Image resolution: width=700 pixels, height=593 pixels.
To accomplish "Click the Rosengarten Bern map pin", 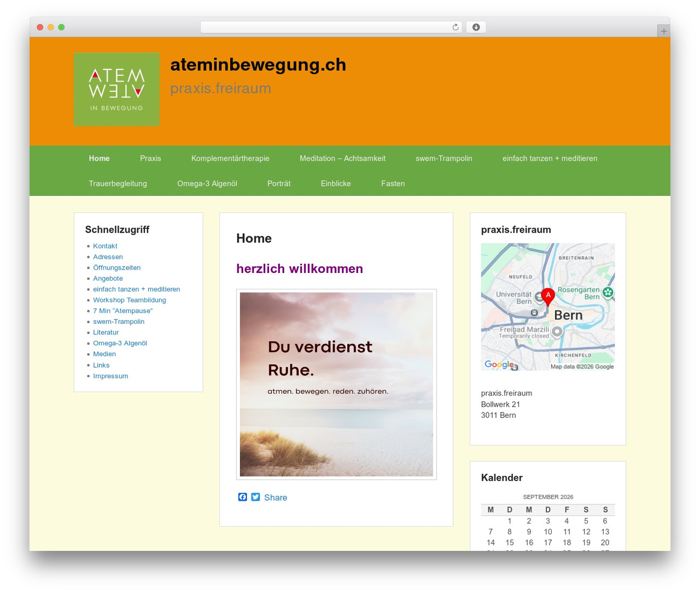I will coord(608,293).
